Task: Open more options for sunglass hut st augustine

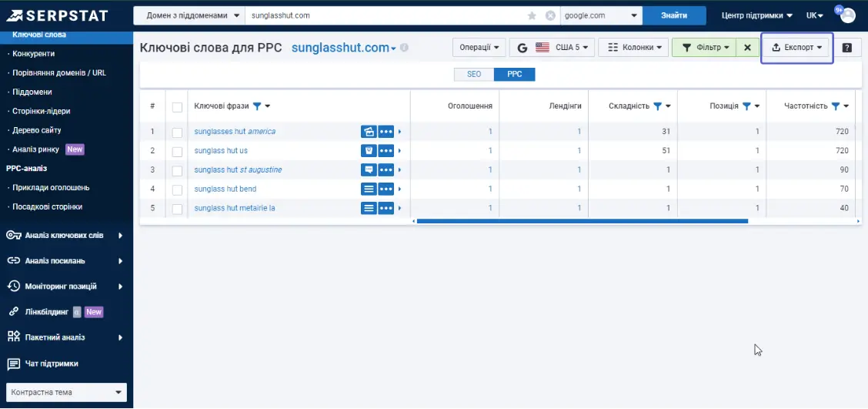Action: pyautogui.click(x=386, y=169)
